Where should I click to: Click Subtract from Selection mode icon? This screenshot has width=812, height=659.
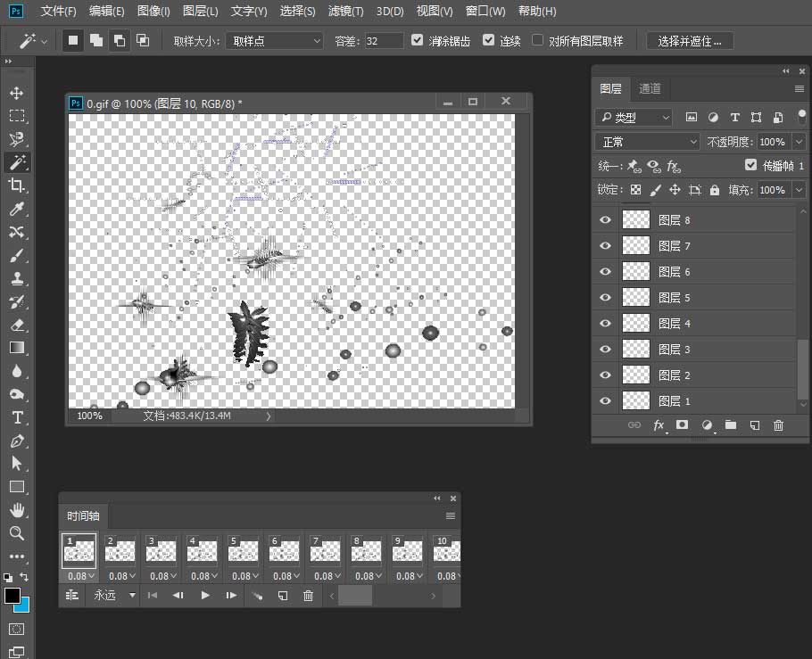pos(120,40)
